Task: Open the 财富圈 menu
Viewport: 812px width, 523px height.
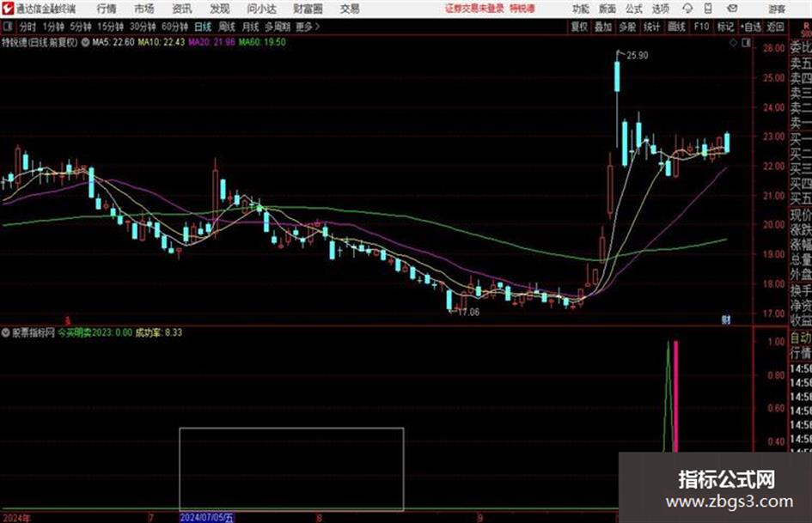Action: (308, 9)
